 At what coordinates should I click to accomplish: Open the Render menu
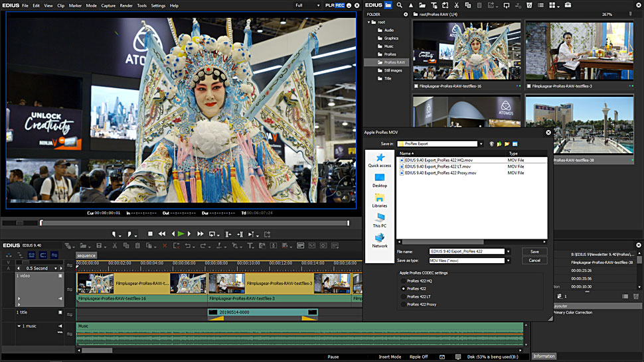(125, 5)
